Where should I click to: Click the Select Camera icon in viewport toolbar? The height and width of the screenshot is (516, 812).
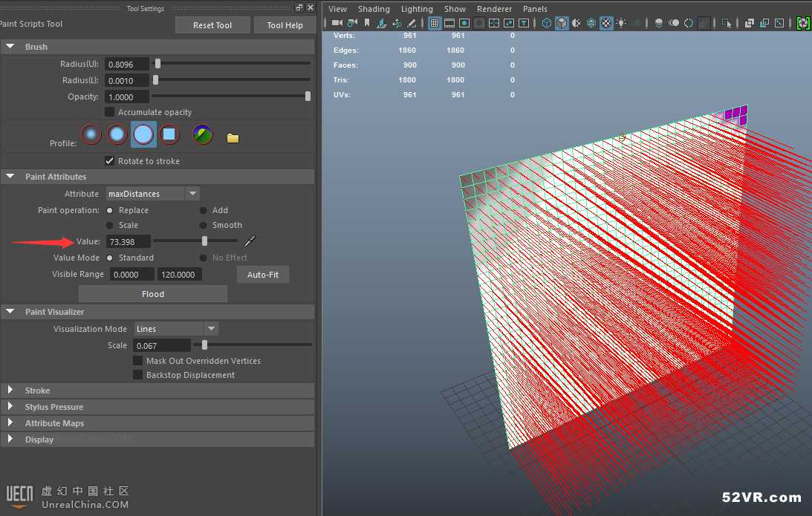coord(337,23)
